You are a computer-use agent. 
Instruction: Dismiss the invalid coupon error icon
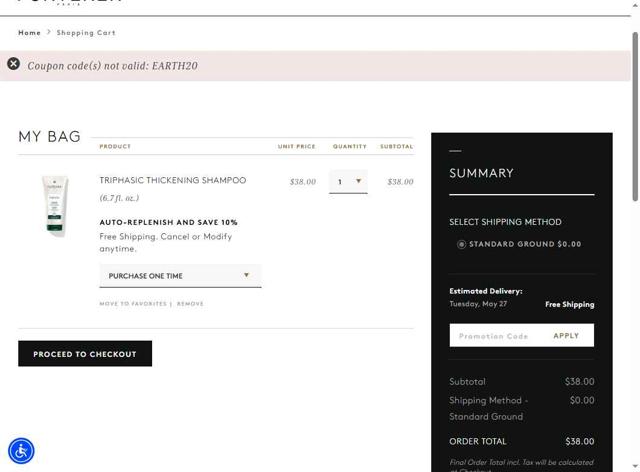point(13,64)
